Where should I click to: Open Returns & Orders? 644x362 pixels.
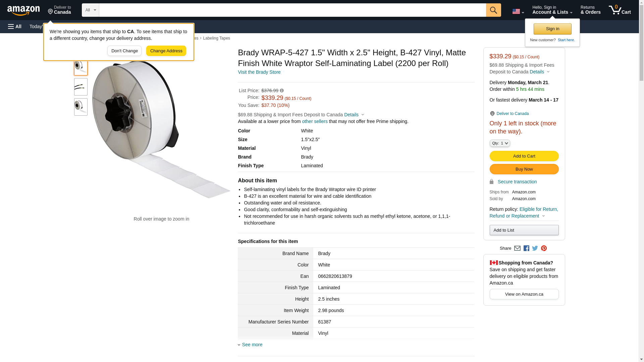[590, 10]
